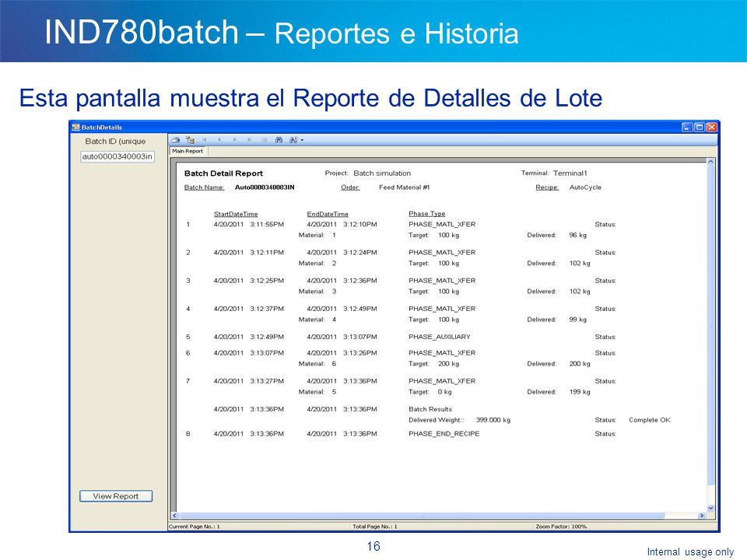Click the underlined "Batch Name:" label
This screenshot has height=560, width=747.
click(x=204, y=187)
